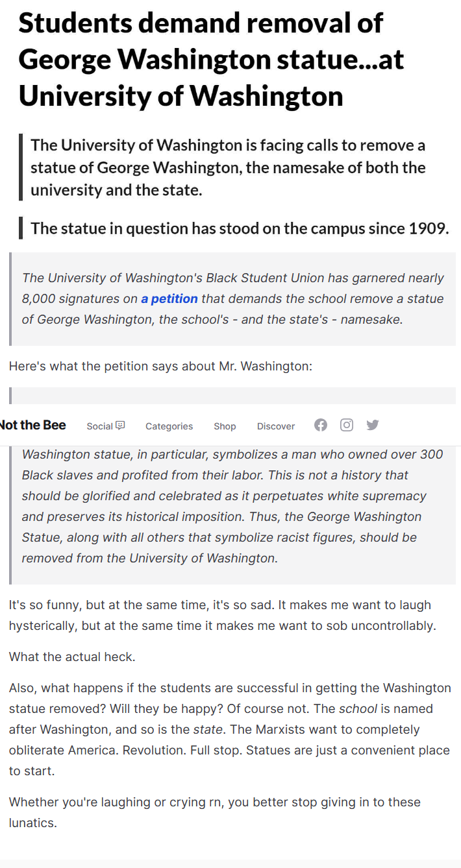Follow the "a petition" hyperlink
The width and height of the screenshot is (461, 868).
click(x=169, y=298)
